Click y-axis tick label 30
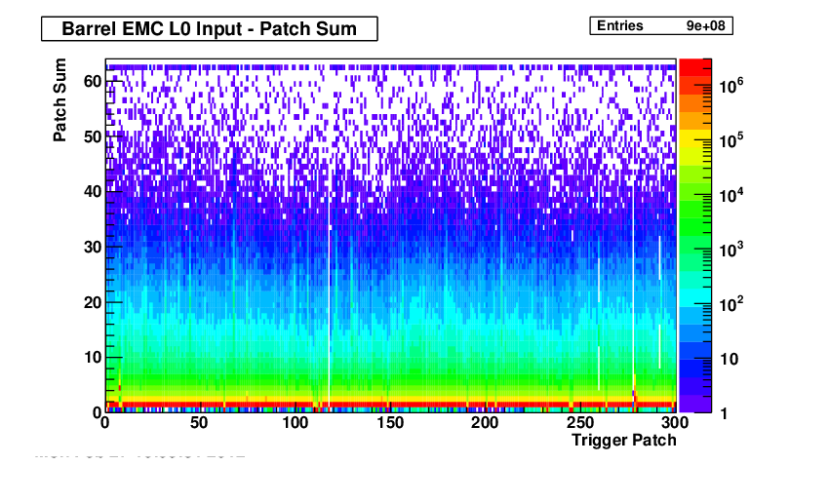Viewport: 829px width, 504px height. click(x=93, y=247)
